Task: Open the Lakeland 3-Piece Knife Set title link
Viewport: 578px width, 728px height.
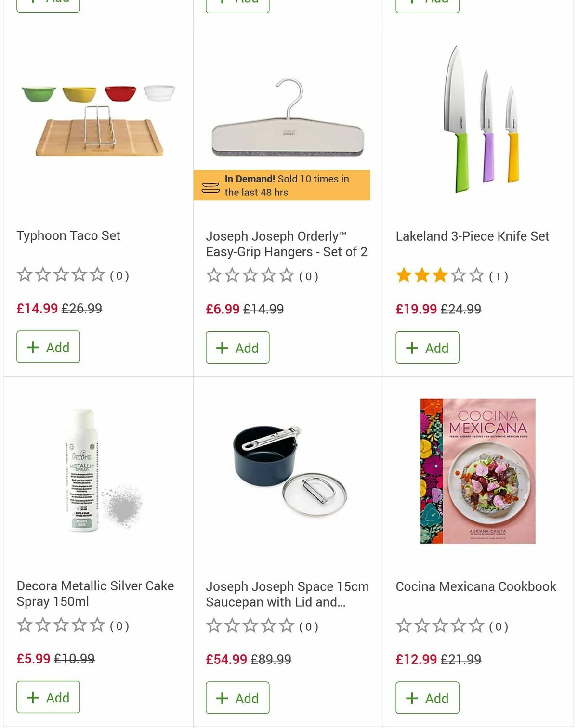Action: click(473, 236)
